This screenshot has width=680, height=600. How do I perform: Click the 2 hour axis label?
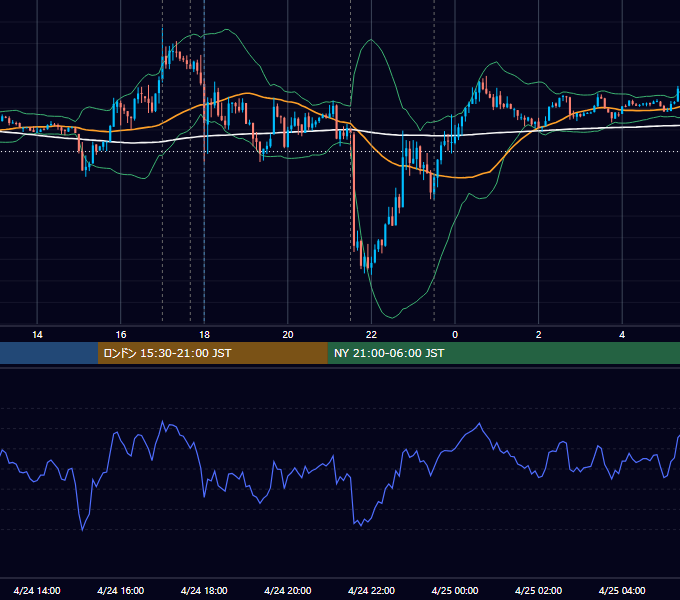click(539, 335)
